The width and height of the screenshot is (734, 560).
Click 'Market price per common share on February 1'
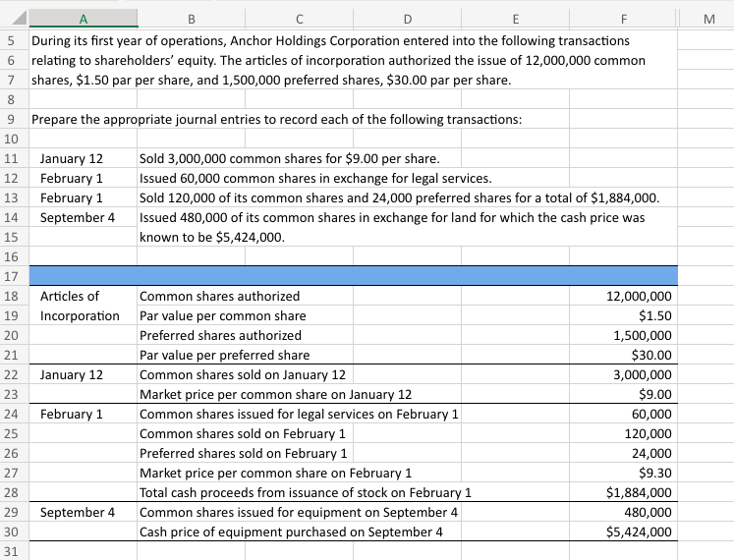[275, 473]
